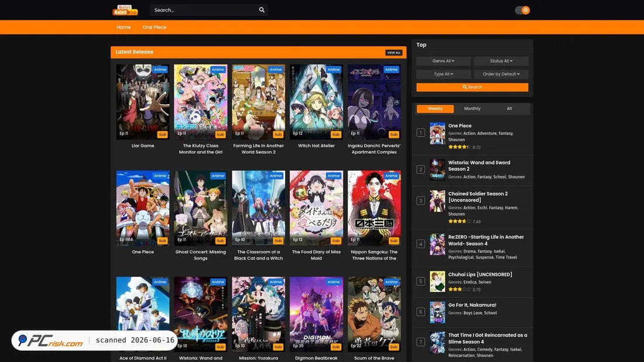Image resolution: width=644 pixels, height=362 pixels.
Task: Click the Liar Game title link
Action: pos(142,146)
